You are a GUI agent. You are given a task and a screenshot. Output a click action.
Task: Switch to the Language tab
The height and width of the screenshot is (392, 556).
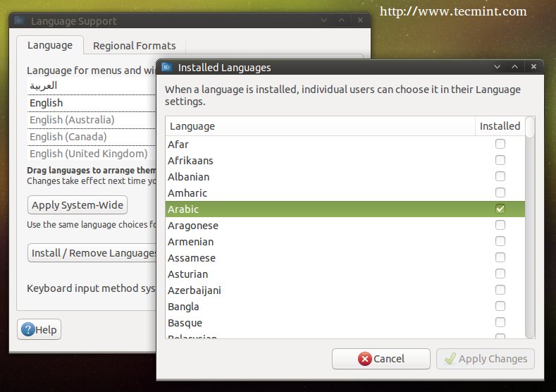pos(50,45)
